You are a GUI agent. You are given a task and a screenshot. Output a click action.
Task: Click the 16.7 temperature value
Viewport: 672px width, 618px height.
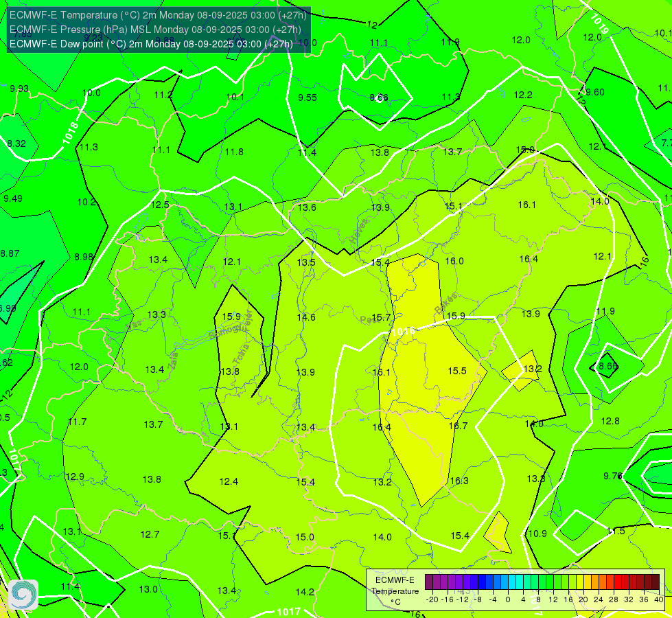[458, 426]
